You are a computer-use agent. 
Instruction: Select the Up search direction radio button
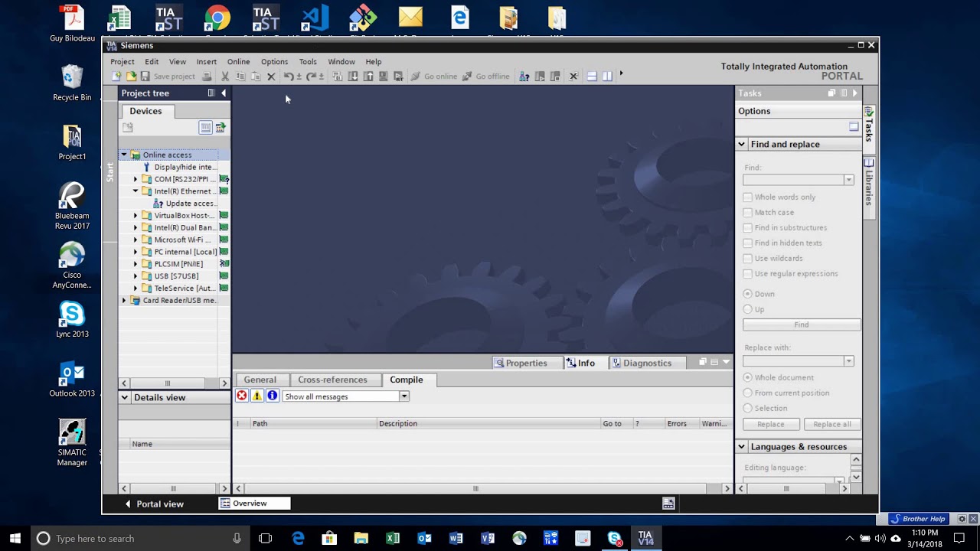tap(748, 309)
